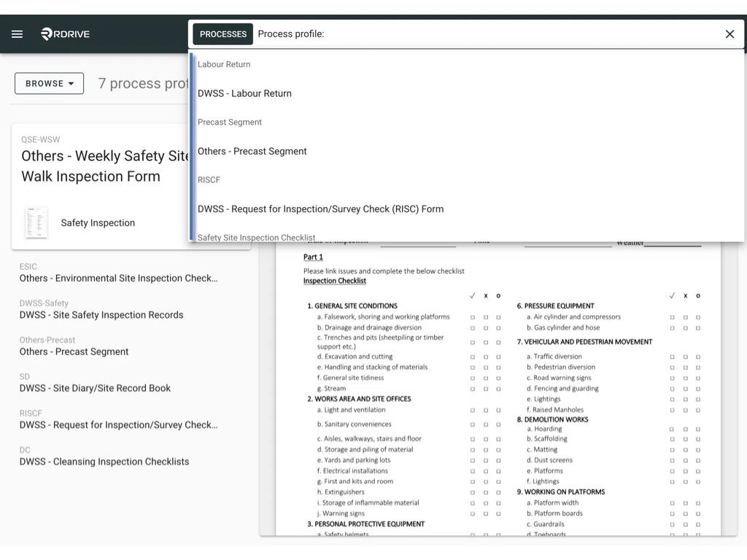Open "DWSS - Request for Inspection/Survey Check (RISC) Form"
The height and width of the screenshot is (560, 747).
[x=320, y=209]
